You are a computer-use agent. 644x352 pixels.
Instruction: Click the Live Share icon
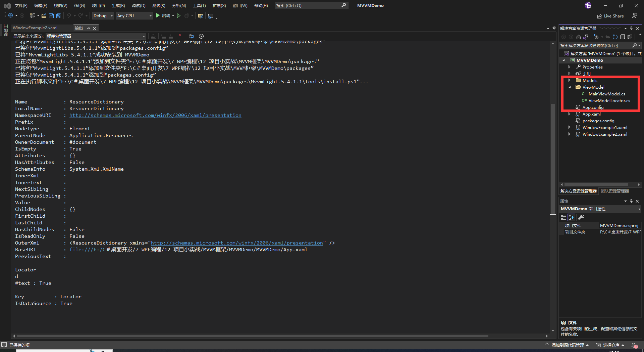coord(599,16)
